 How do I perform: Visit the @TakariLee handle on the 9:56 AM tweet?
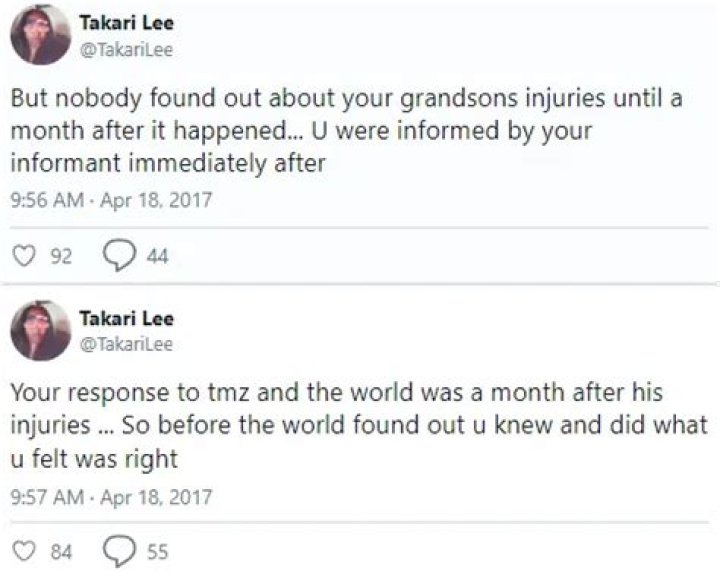126,51
